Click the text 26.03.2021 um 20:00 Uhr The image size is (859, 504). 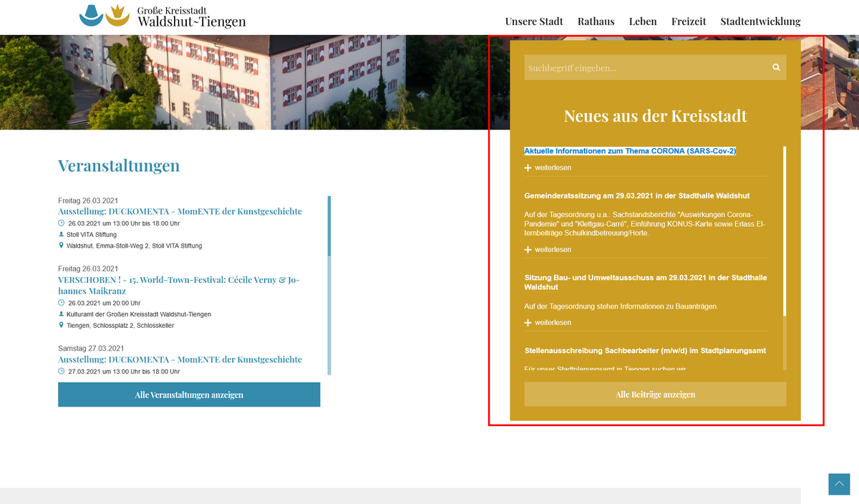[x=105, y=303]
